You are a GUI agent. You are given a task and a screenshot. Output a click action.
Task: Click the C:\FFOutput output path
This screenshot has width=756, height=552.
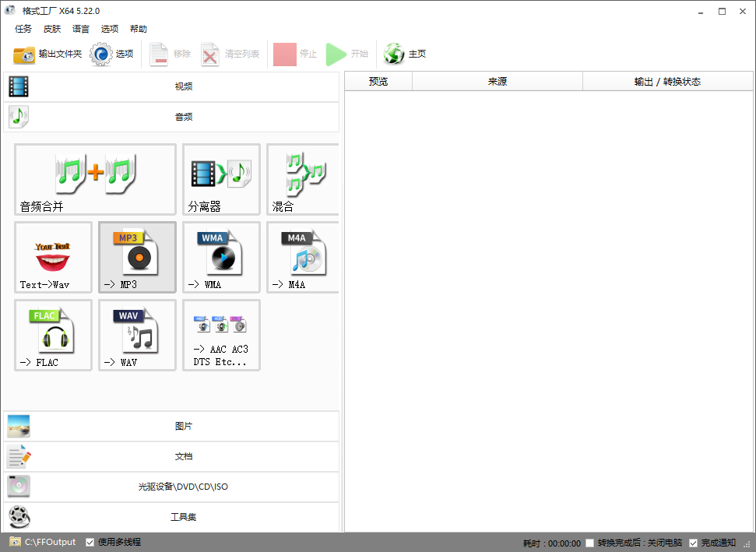click(43, 541)
